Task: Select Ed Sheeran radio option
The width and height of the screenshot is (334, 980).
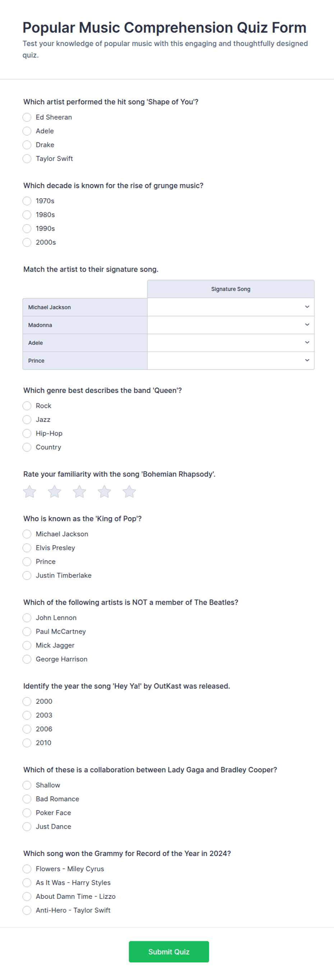Action: [x=27, y=117]
